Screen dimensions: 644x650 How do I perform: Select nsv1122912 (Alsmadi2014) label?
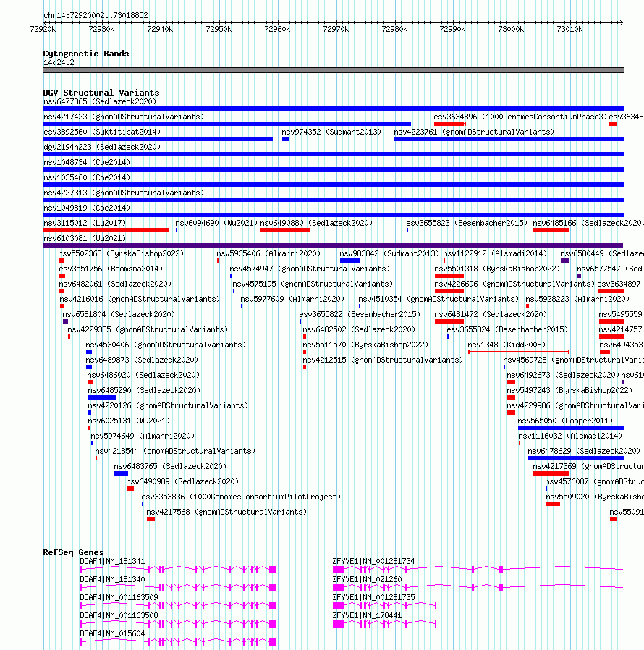pos(495,253)
